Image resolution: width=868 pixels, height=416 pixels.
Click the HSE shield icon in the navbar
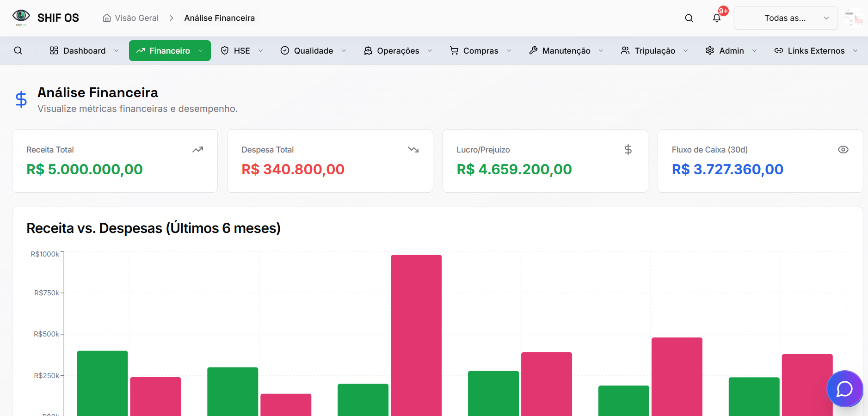[225, 50]
